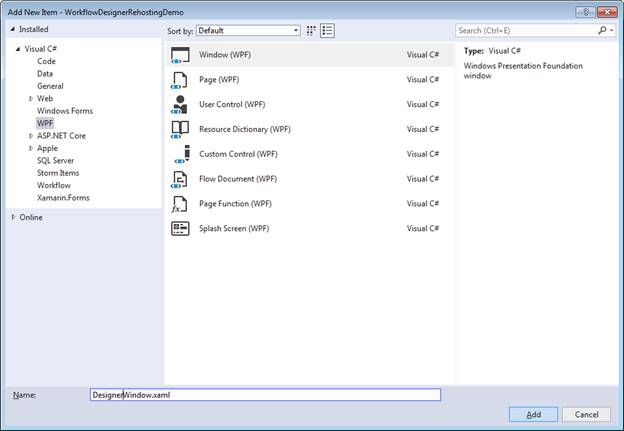624x431 pixels.
Task: Click the Flow Document (WPF) icon
Action: pos(180,179)
